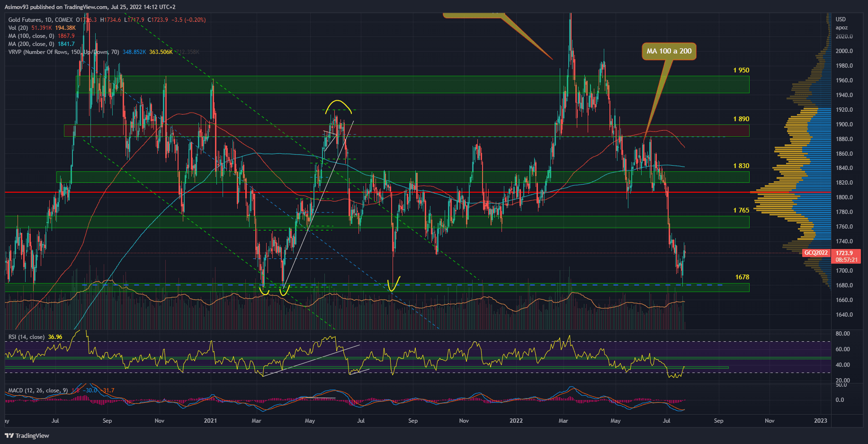The width and height of the screenshot is (868, 444).
Task: Select the MA (100, close, 0) legend
Action: point(31,36)
